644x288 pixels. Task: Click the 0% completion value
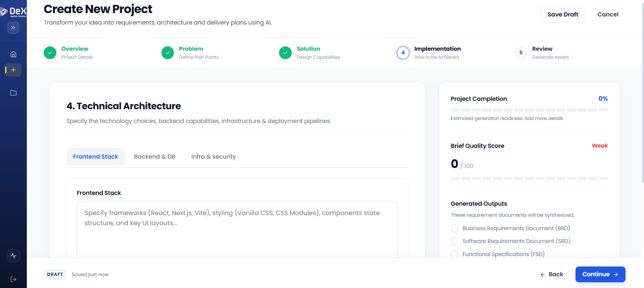point(603,98)
